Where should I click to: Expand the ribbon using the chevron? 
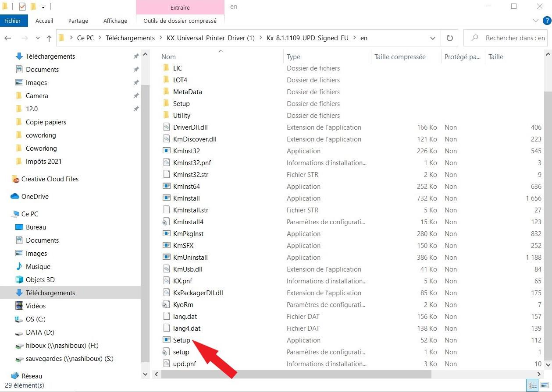(535, 21)
